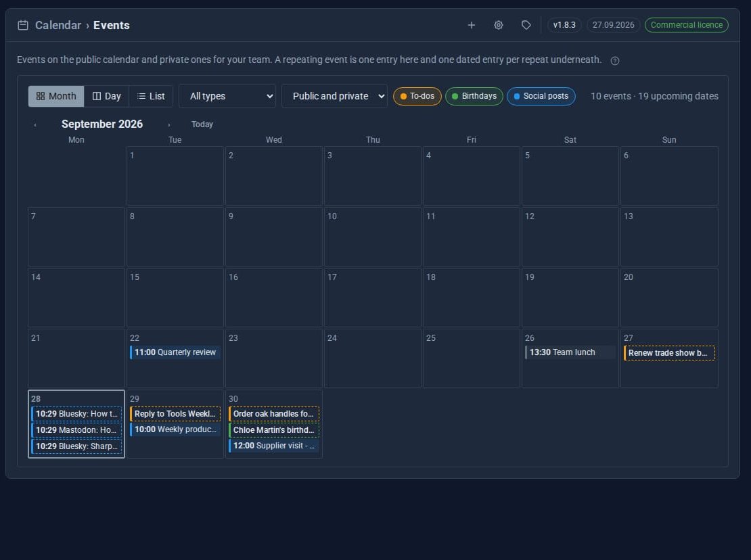Click the Today button

pyautogui.click(x=202, y=124)
